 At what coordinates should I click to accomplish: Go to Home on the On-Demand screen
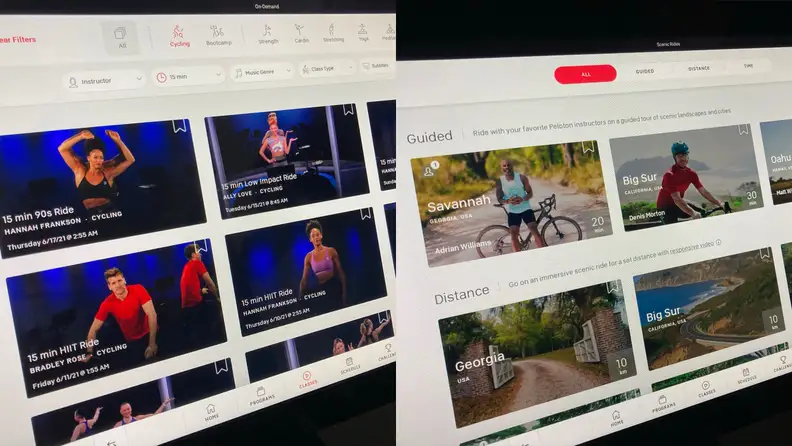pyautogui.click(x=211, y=412)
